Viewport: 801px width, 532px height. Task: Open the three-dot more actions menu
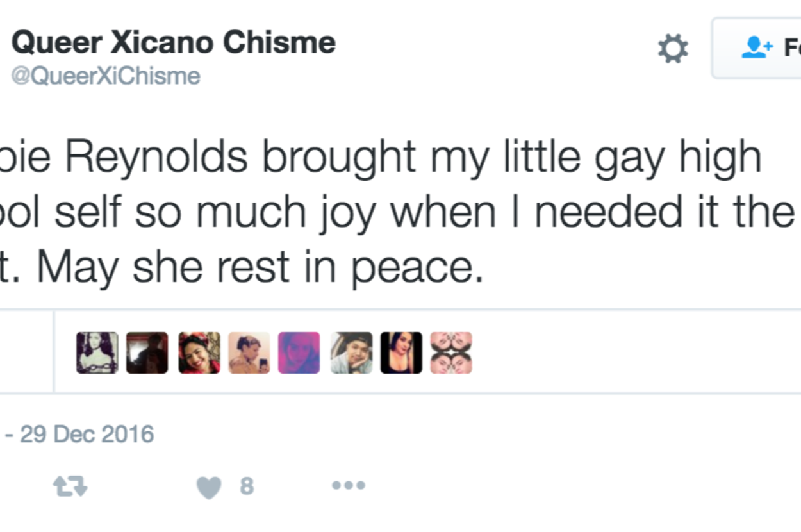click(348, 486)
